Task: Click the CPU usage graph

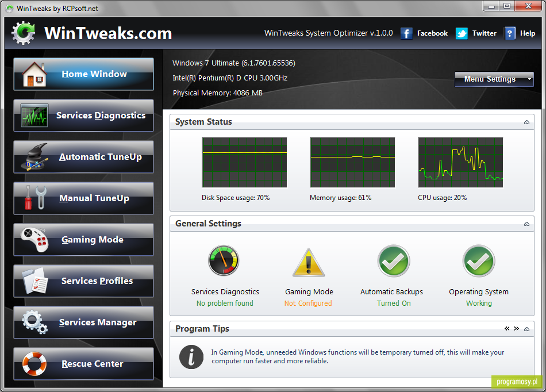Action: (x=460, y=162)
